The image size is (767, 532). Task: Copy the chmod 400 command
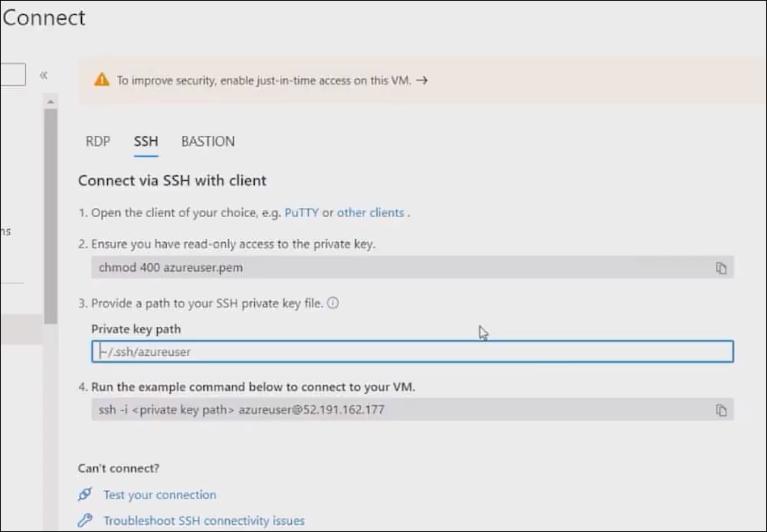[x=721, y=268]
